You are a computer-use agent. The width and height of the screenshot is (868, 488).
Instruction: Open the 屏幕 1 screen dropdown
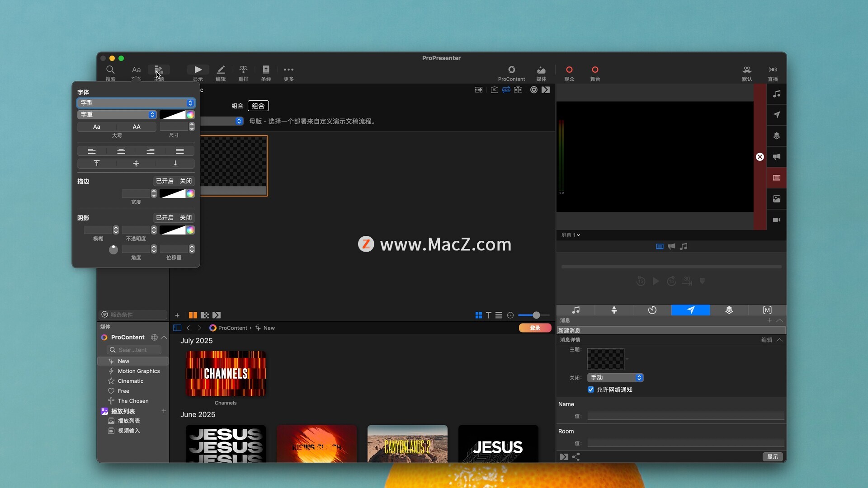tap(571, 235)
